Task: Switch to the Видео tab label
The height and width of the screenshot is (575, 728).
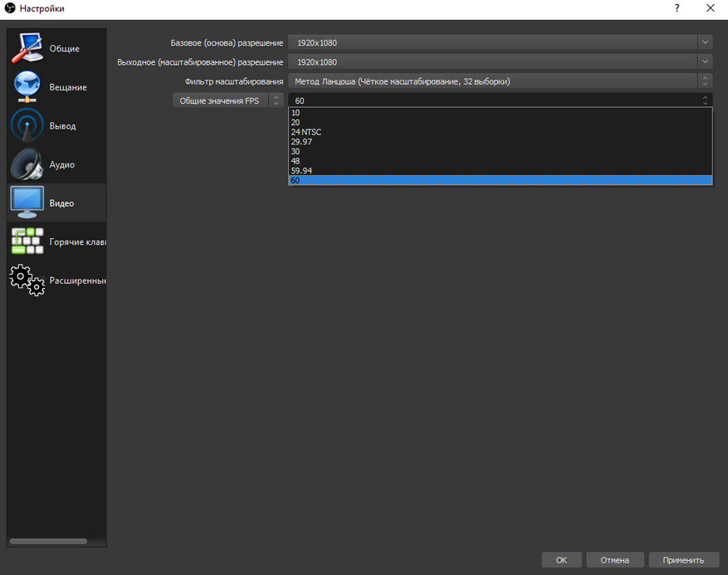Action: 61,203
